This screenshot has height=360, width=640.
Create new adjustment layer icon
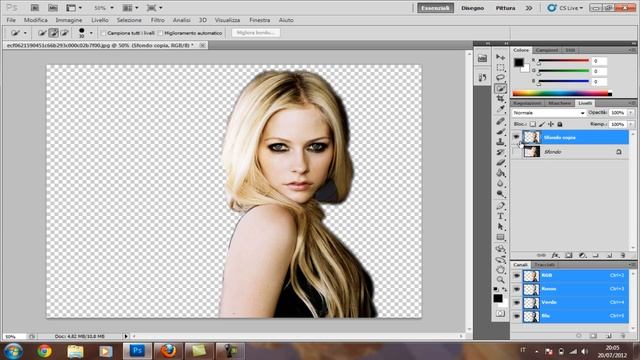click(x=582, y=256)
